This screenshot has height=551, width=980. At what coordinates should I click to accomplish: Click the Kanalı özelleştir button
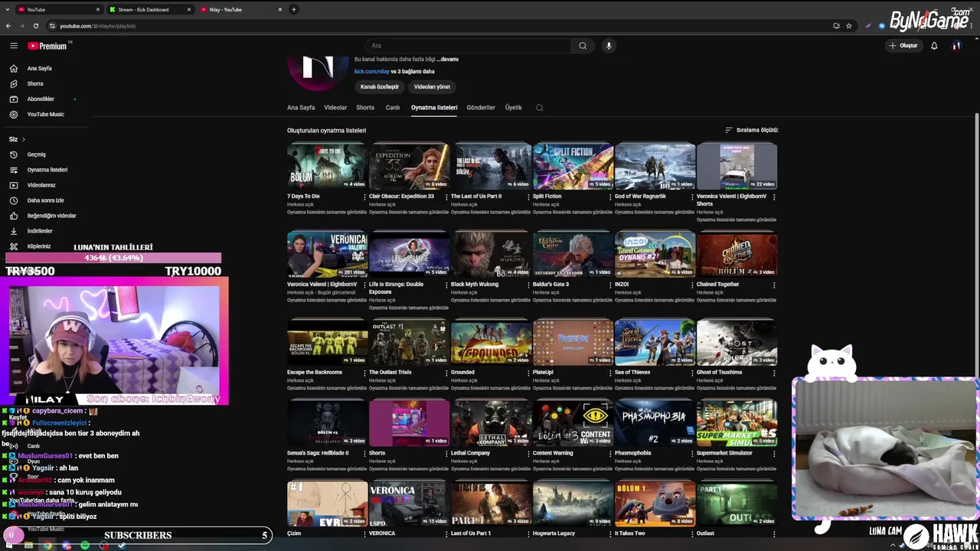[x=380, y=86]
